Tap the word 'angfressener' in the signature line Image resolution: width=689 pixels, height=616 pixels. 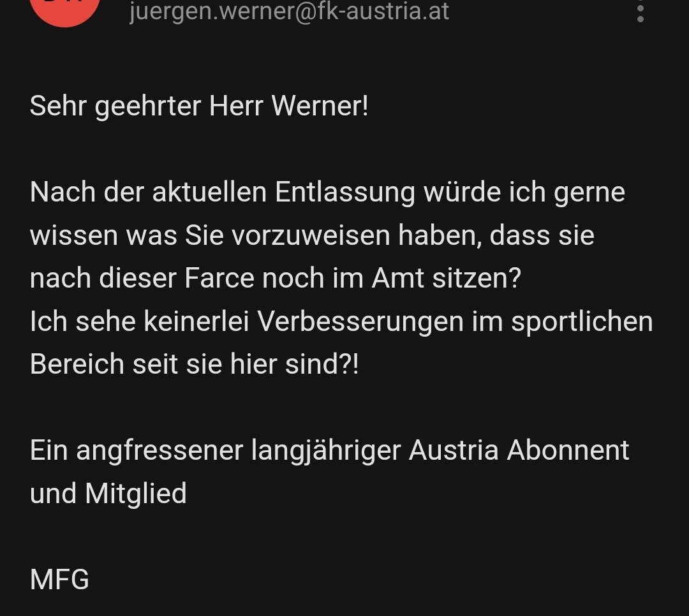point(159,451)
